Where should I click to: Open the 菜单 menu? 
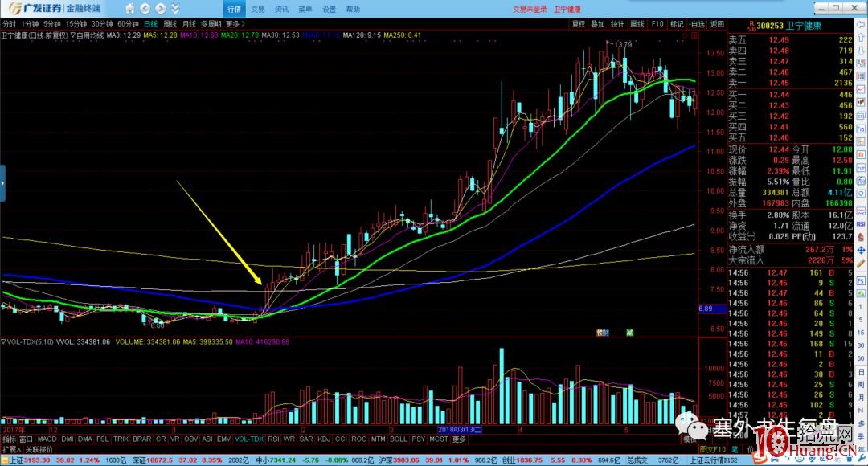[305, 10]
